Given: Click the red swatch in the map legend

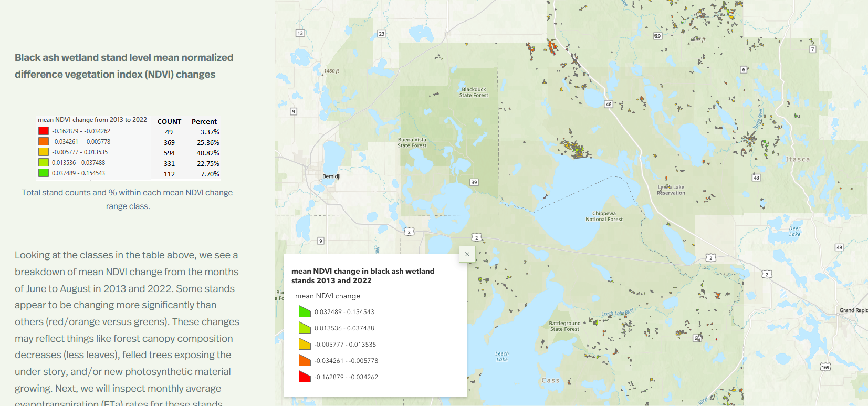Looking at the screenshot, I should click(305, 377).
